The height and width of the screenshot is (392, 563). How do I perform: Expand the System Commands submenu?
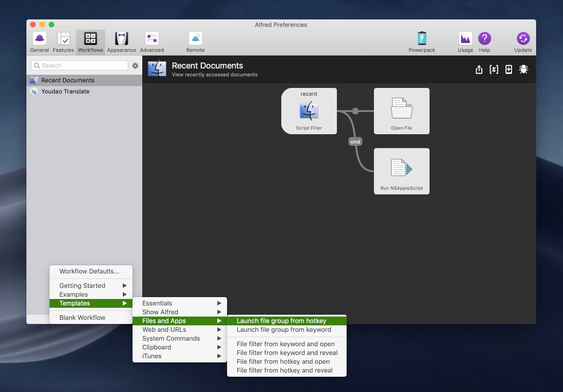pos(180,338)
